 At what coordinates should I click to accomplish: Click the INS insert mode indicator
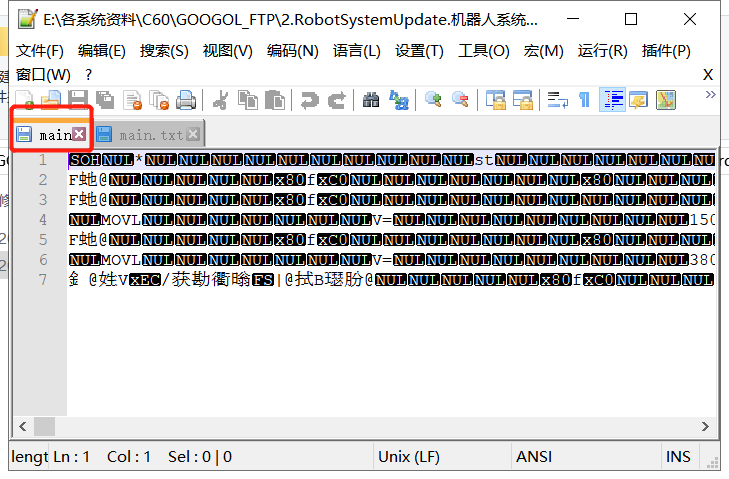678,457
